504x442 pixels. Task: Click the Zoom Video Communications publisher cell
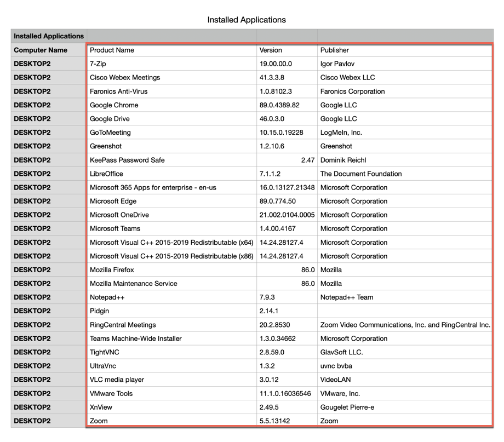[405, 325]
